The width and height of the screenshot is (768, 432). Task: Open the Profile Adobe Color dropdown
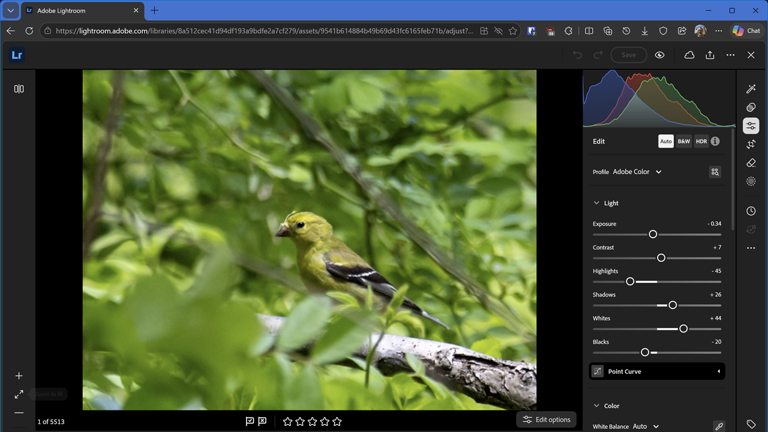pos(637,172)
